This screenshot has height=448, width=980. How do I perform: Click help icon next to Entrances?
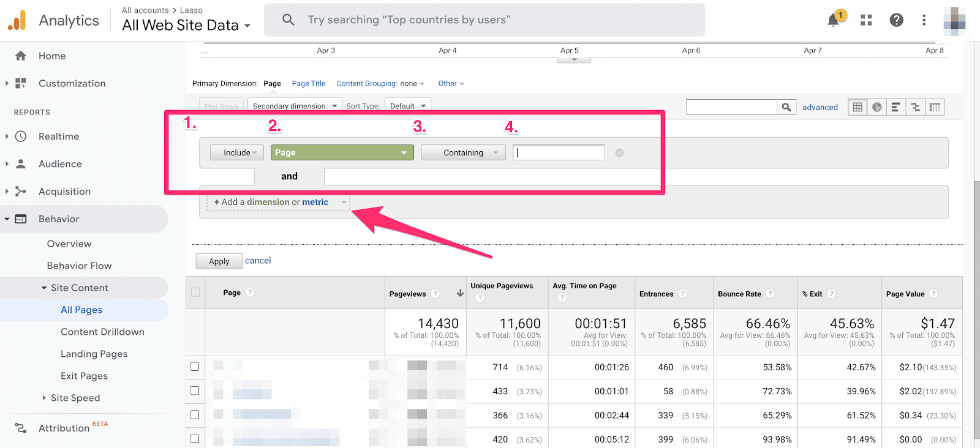click(683, 294)
